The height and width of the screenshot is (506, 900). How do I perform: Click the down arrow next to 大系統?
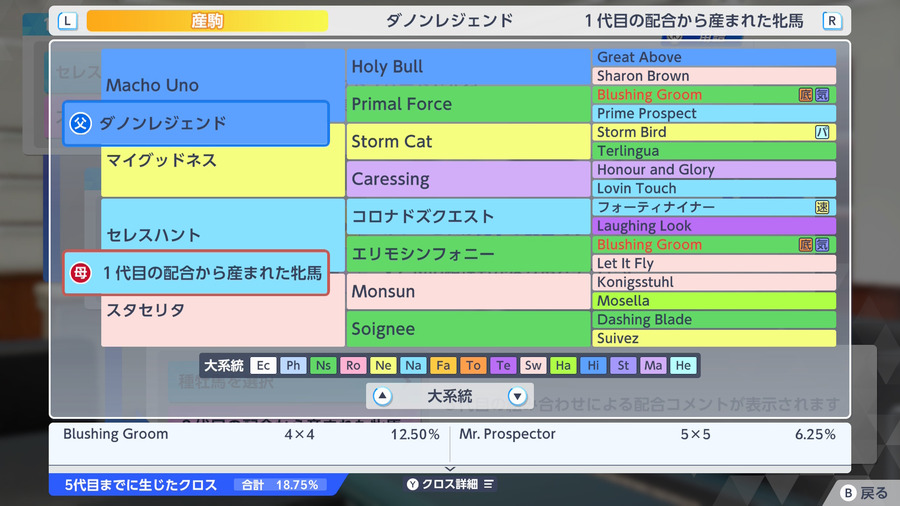click(517, 396)
